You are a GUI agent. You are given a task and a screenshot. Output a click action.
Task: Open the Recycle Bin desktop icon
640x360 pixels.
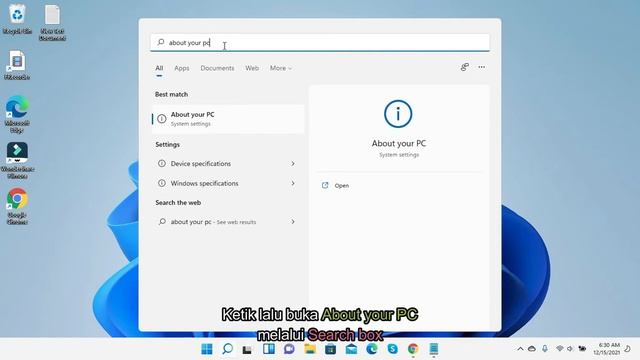coord(17,18)
